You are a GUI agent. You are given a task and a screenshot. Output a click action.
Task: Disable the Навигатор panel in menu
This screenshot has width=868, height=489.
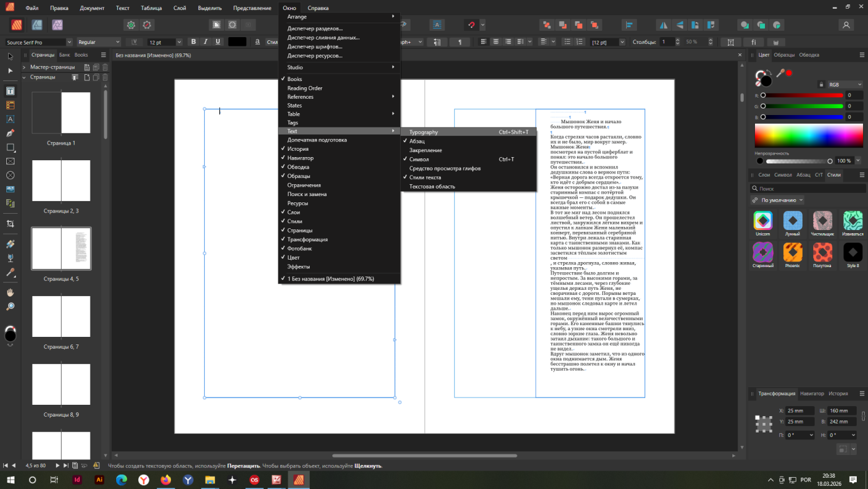[x=300, y=158]
